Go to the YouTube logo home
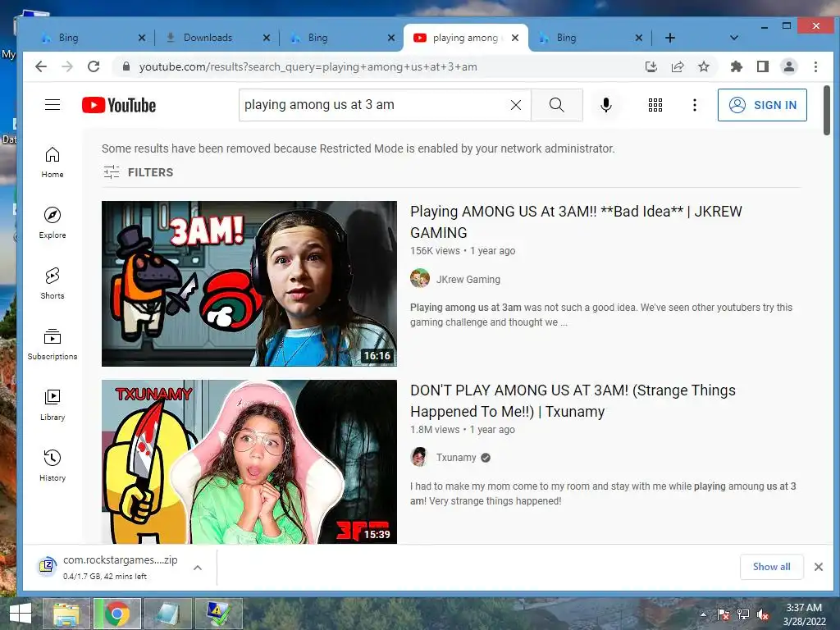 [119, 105]
